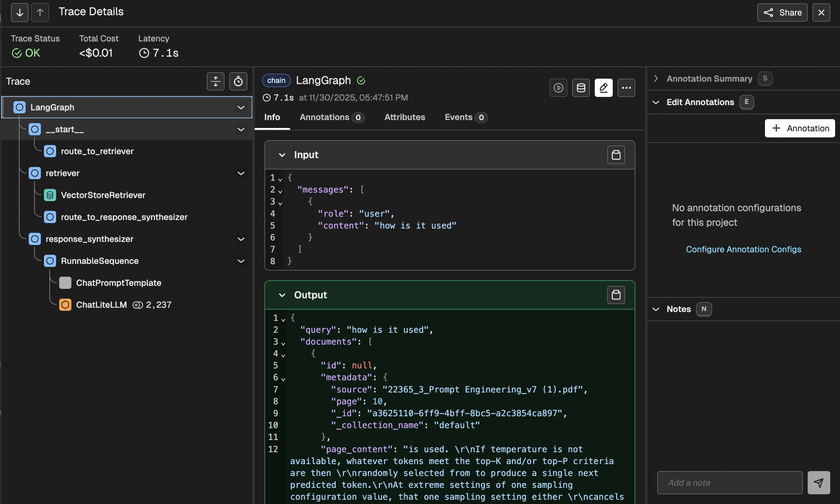Switch to the Attributes tab
This screenshot has height=504, width=840.
point(404,117)
